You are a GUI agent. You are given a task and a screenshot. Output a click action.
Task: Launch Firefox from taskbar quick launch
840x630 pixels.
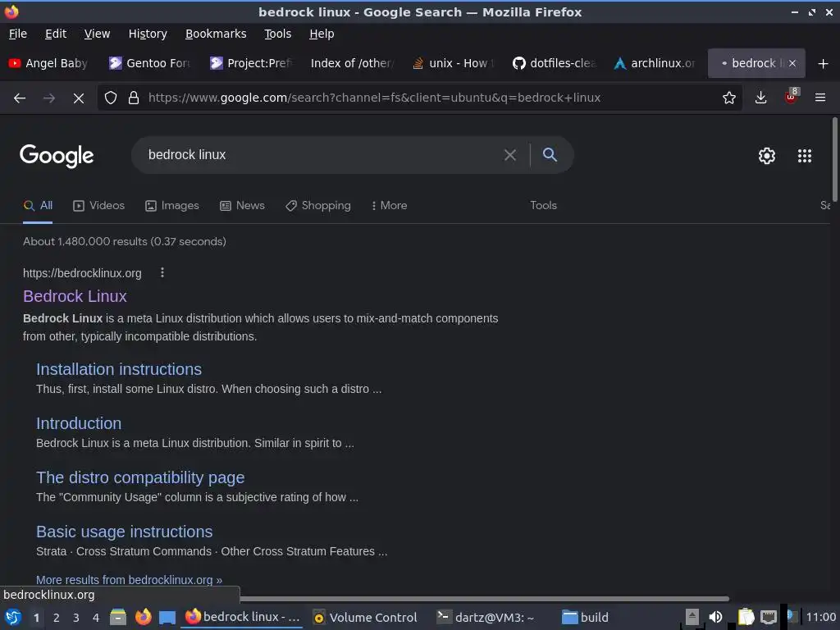pos(143,617)
